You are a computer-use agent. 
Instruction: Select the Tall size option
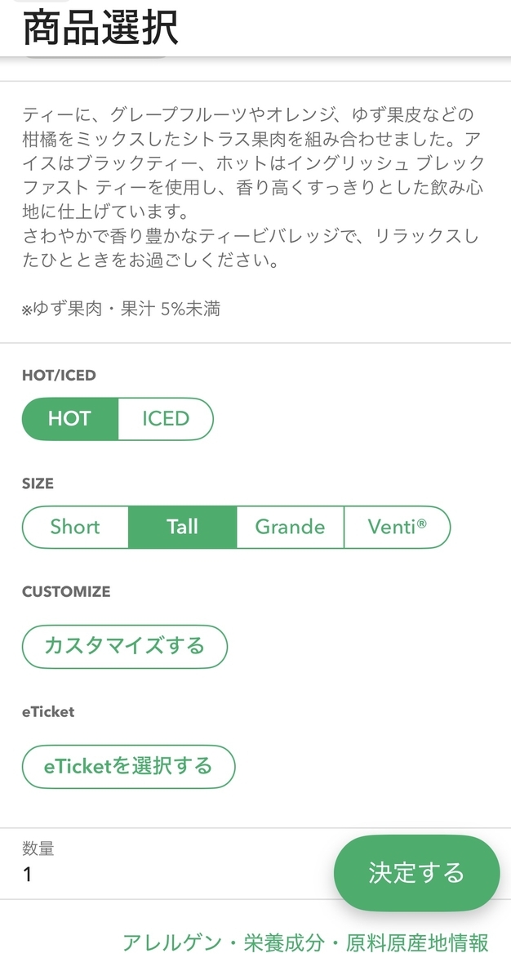pos(183,527)
